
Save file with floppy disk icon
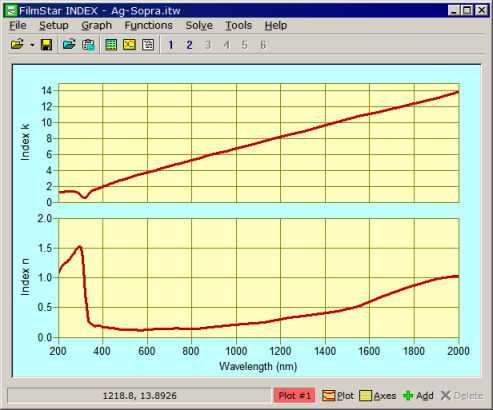[x=46, y=44]
